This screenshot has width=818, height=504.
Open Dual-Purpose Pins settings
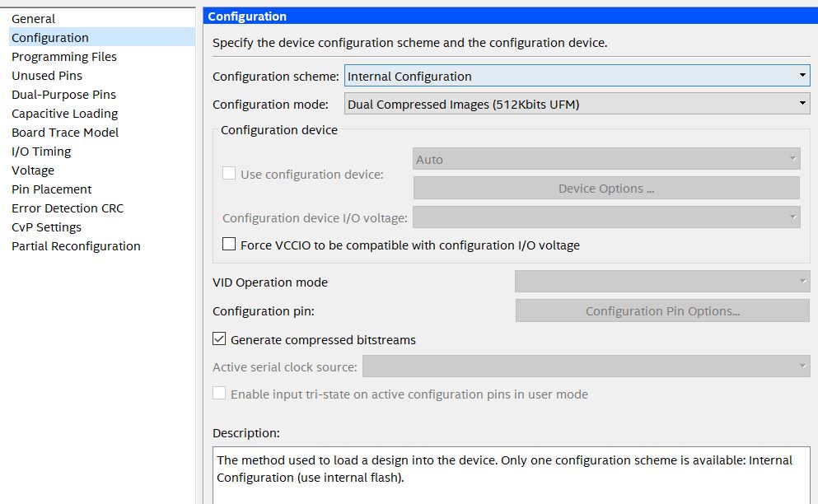pos(63,95)
